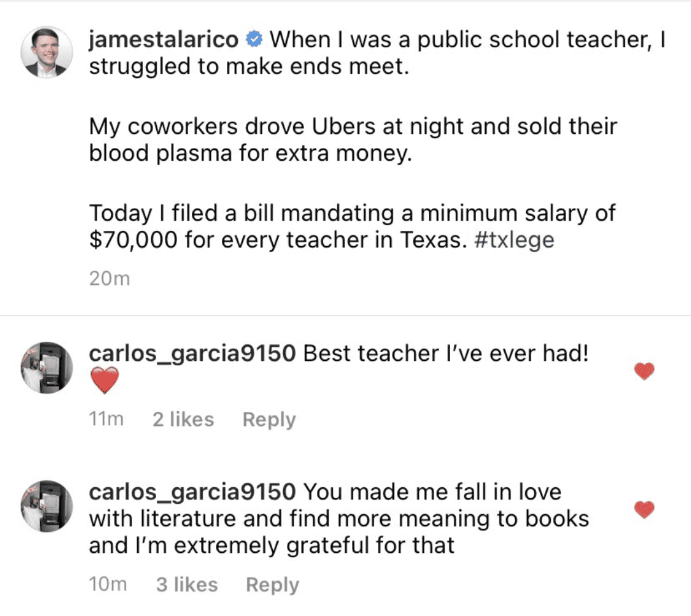
Task: Click carlos_garcia9150 username on 'Best teacher' comment
Action: click(x=191, y=353)
